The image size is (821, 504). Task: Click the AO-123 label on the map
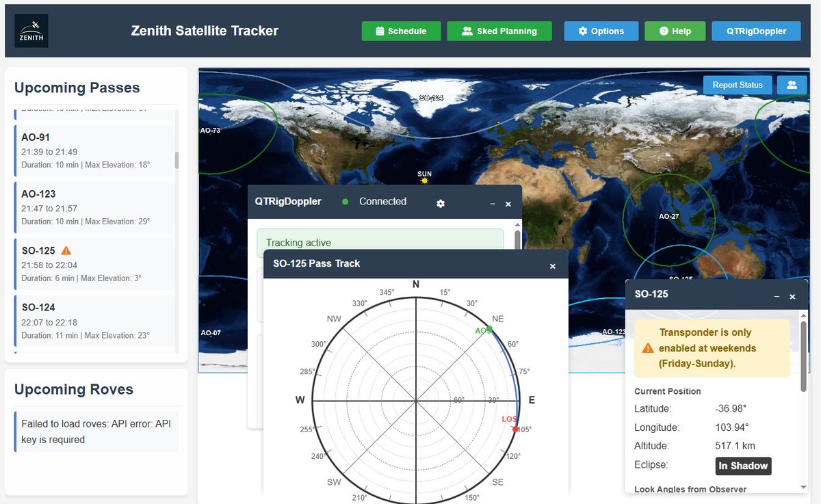tap(614, 332)
